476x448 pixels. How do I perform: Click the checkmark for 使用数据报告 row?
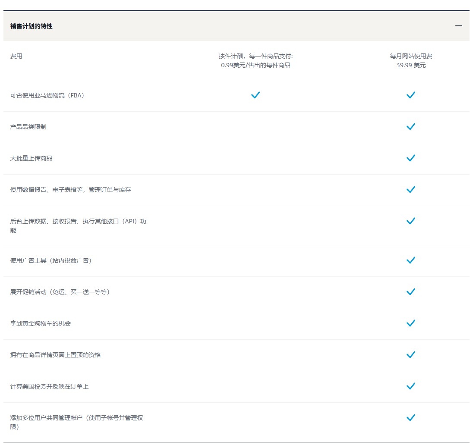411,189
